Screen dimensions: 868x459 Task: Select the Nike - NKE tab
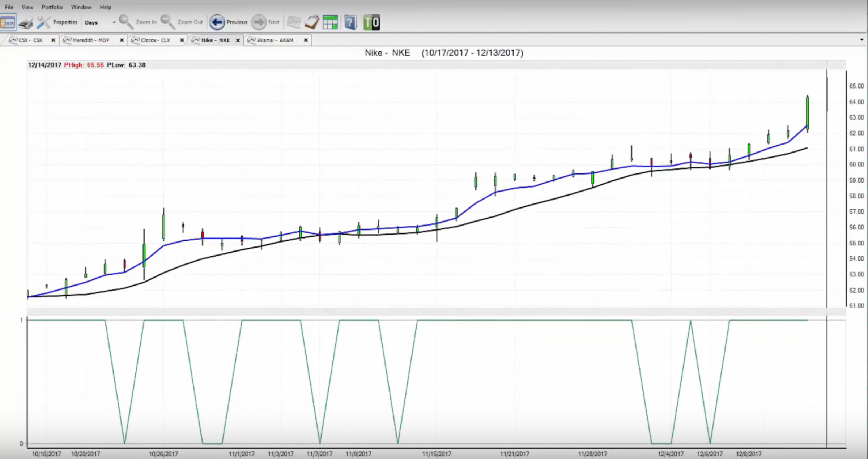coord(216,40)
